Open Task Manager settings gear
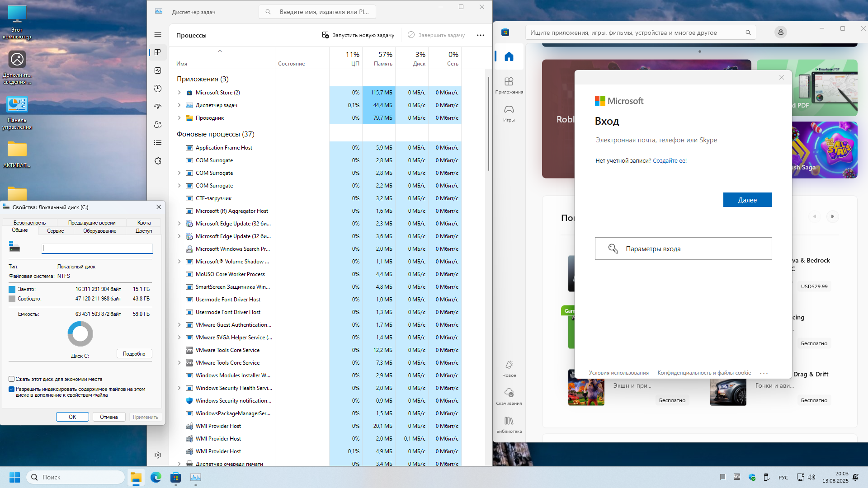Viewport: 868px width, 488px height. point(158,455)
